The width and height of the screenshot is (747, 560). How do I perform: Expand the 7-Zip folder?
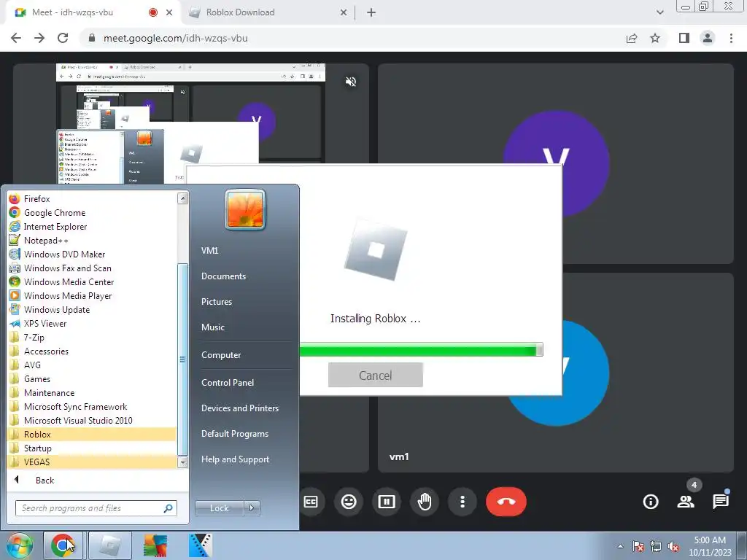[x=34, y=337]
